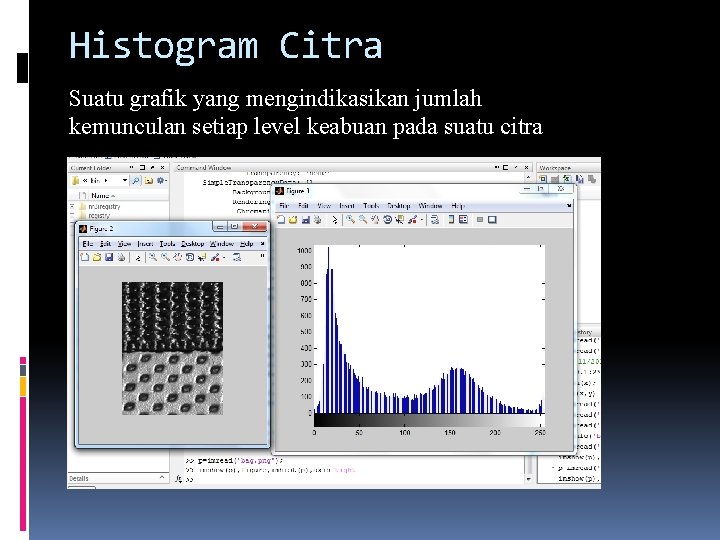Open Window menu in Figure 2
This screenshot has width=720, height=540.
click(x=222, y=244)
